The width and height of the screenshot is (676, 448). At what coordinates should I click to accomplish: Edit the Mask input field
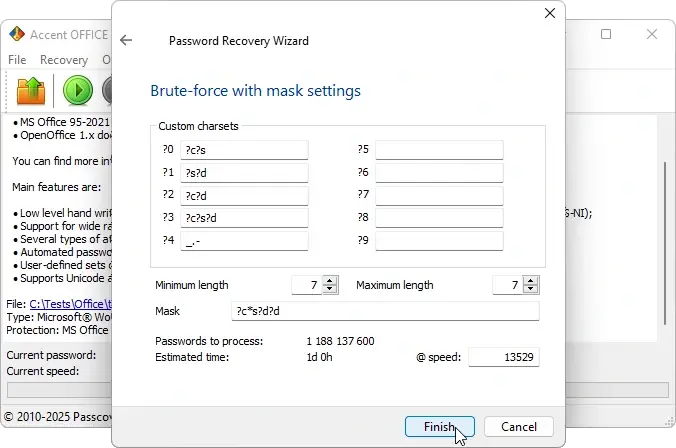pos(384,312)
